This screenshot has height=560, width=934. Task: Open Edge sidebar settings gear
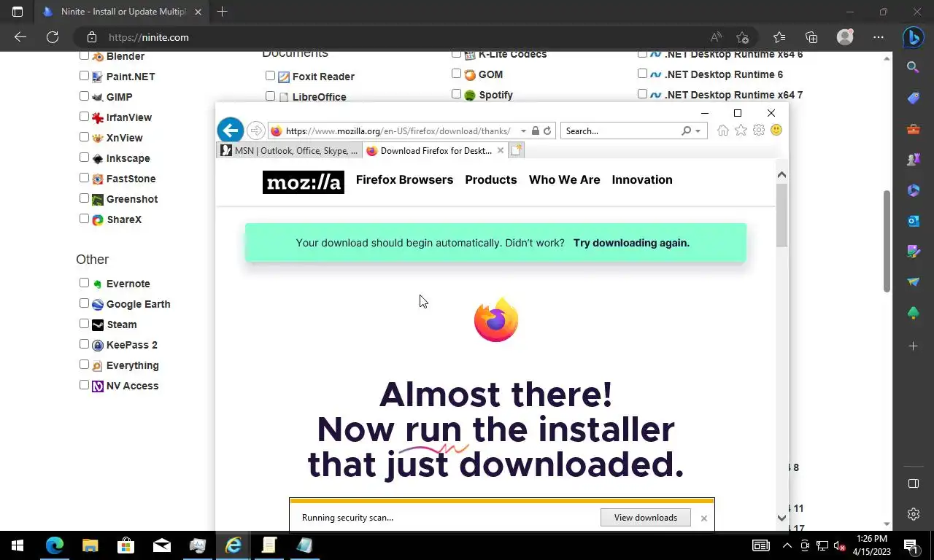click(913, 514)
